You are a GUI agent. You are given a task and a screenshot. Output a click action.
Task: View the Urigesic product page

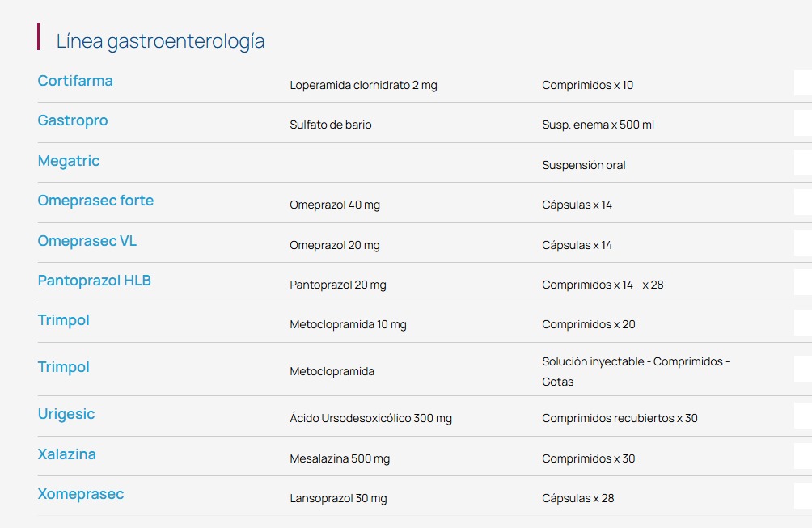66,414
